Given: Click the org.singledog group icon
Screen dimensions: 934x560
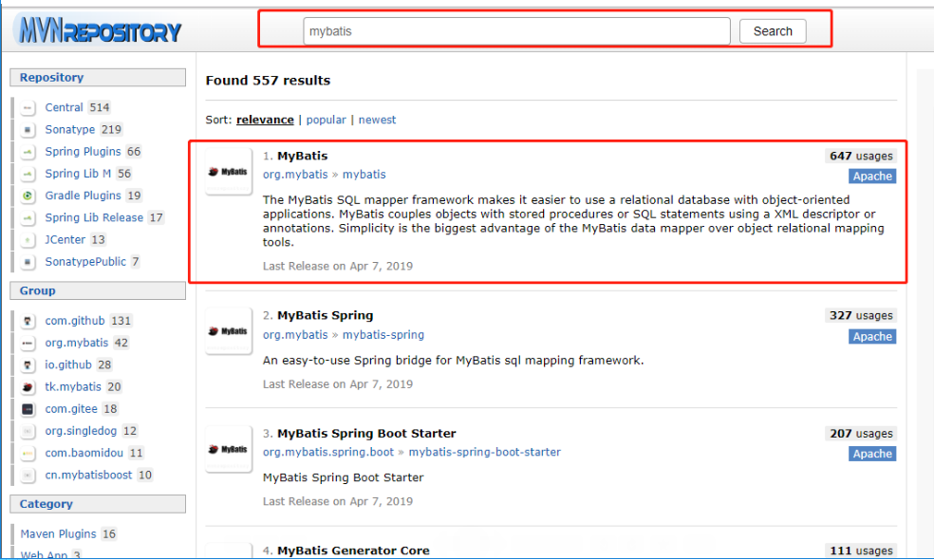Looking at the screenshot, I should pyautogui.click(x=28, y=431).
